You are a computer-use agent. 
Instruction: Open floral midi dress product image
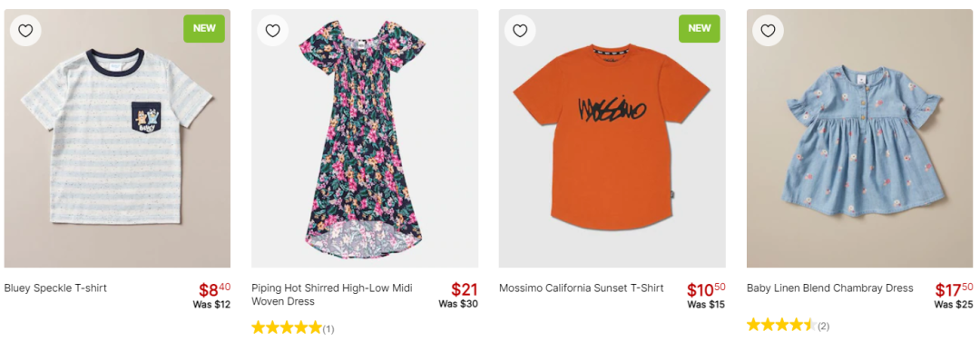[x=365, y=139]
